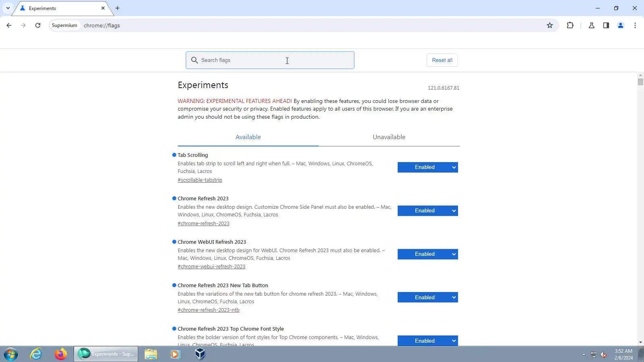
Task: Click the scrollbar down arrow
Action: [x=640, y=342]
